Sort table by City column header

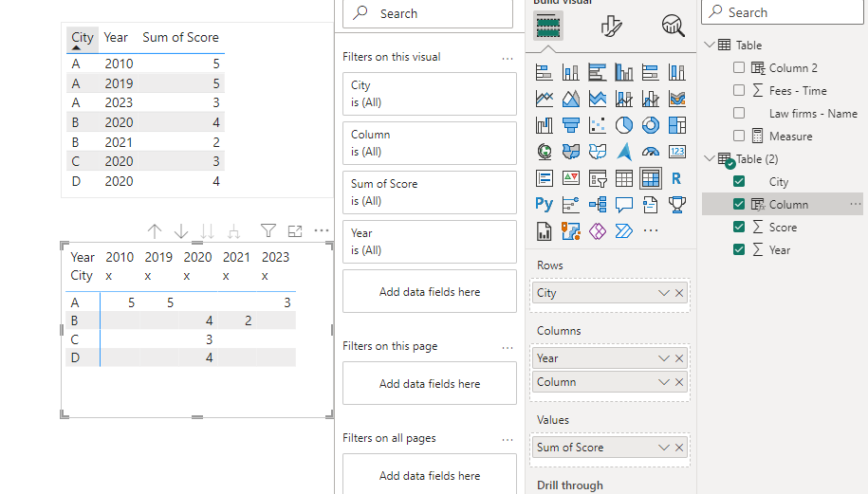82,37
